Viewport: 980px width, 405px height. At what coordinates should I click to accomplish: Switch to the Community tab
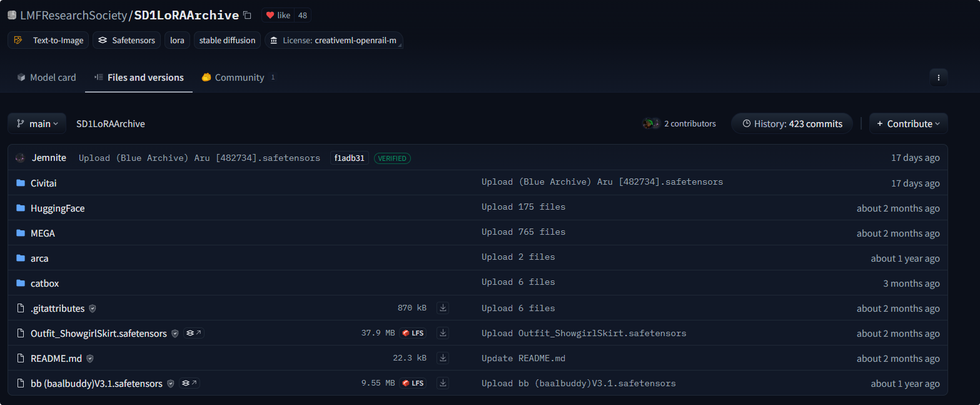[x=238, y=78]
